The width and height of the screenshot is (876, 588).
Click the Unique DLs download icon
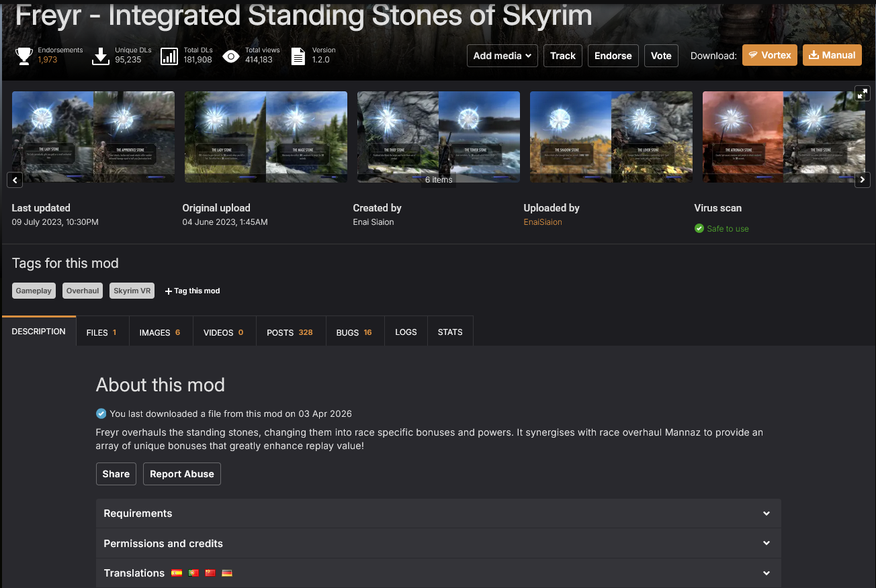101,56
